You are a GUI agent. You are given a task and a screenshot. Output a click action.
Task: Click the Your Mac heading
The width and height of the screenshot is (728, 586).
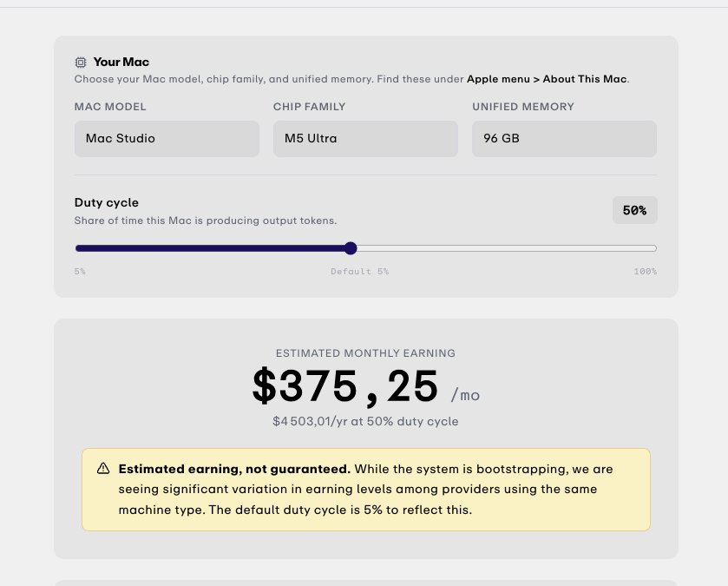(121, 62)
